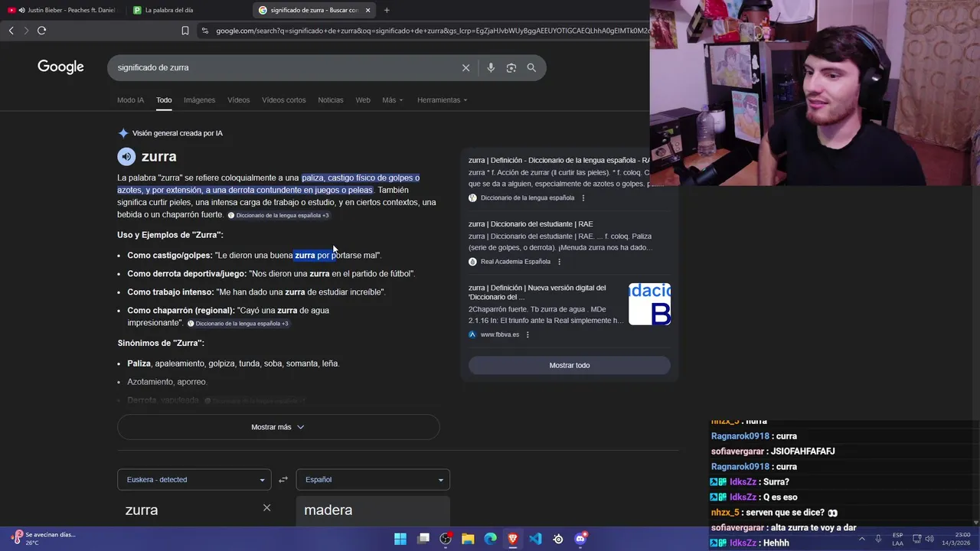
Task: Open Microsoft Edge from taskbar
Action: coord(491,539)
